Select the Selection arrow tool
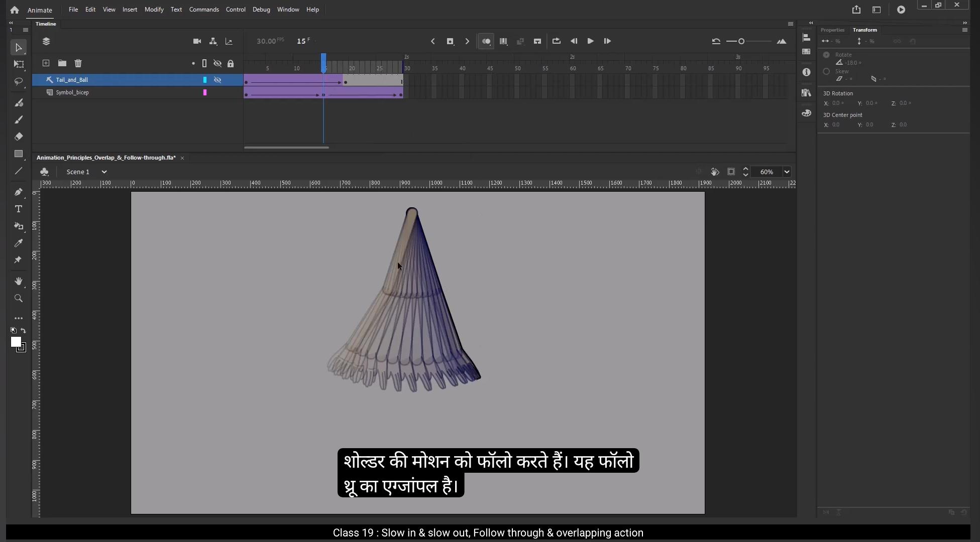Viewport: 980px width, 542px height. [x=19, y=48]
